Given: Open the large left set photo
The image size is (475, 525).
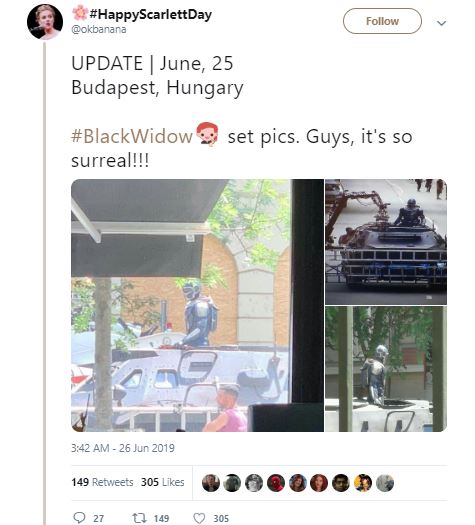Looking at the screenshot, I should [197, 305].
